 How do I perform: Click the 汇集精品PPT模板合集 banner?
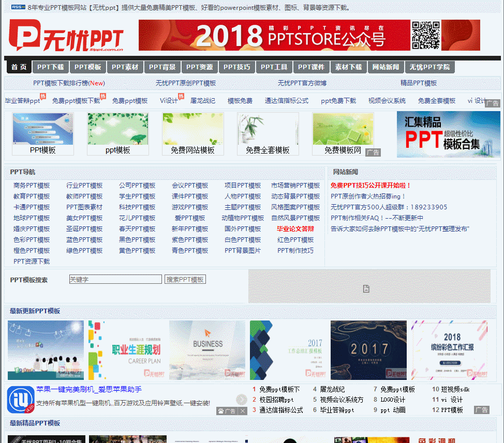(448, 134)
